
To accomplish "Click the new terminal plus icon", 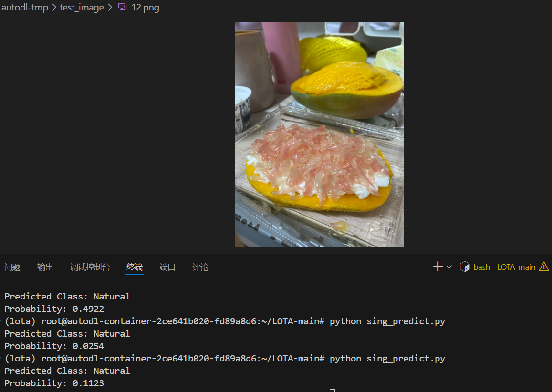I will tap(437, 267).
